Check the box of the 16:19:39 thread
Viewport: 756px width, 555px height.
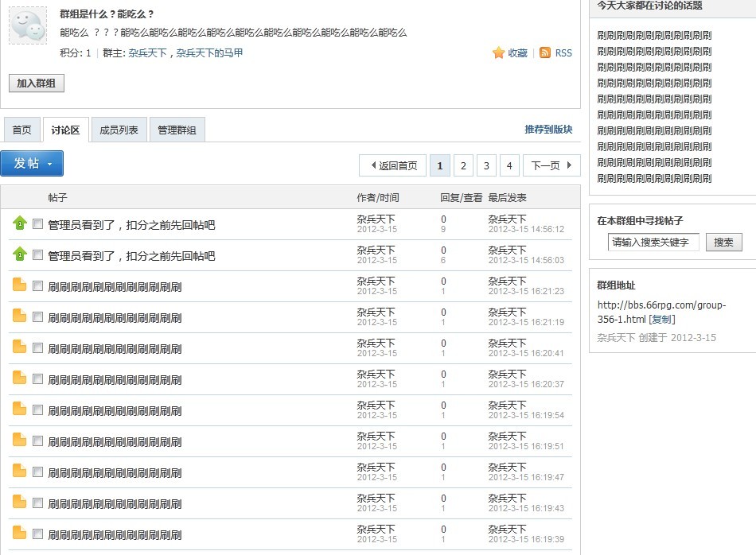coord(37,534)
